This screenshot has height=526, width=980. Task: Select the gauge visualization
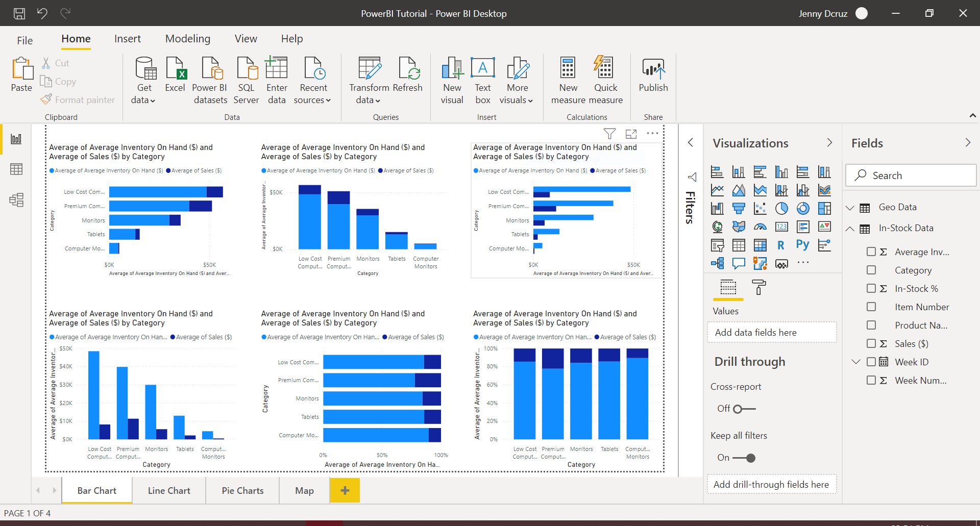(760, 227)
